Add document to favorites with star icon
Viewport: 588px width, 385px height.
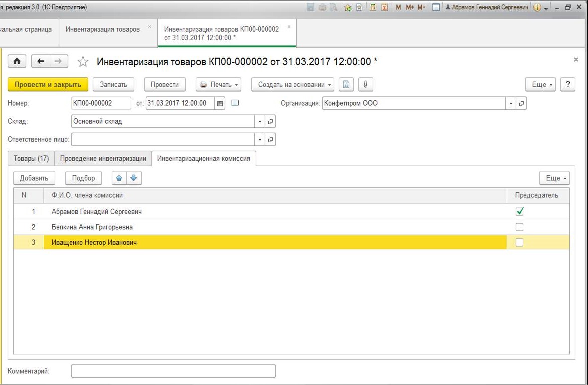coord(83,62)
